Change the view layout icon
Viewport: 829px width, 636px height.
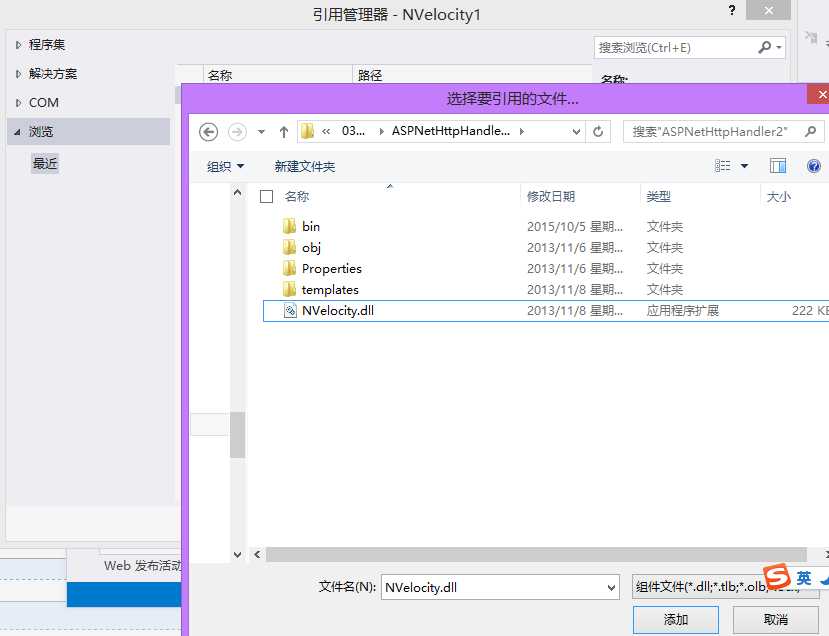click(723, 166)
